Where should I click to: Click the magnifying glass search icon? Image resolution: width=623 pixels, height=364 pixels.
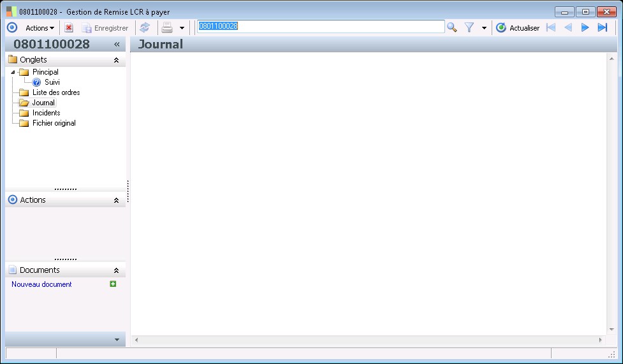pos(451,27)
